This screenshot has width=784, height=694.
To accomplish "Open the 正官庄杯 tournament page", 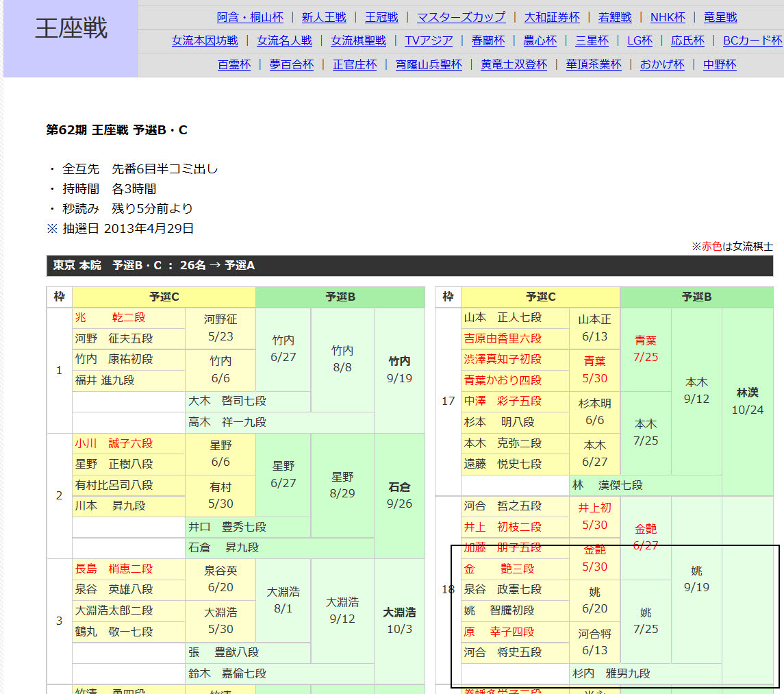I will (355, 64).
